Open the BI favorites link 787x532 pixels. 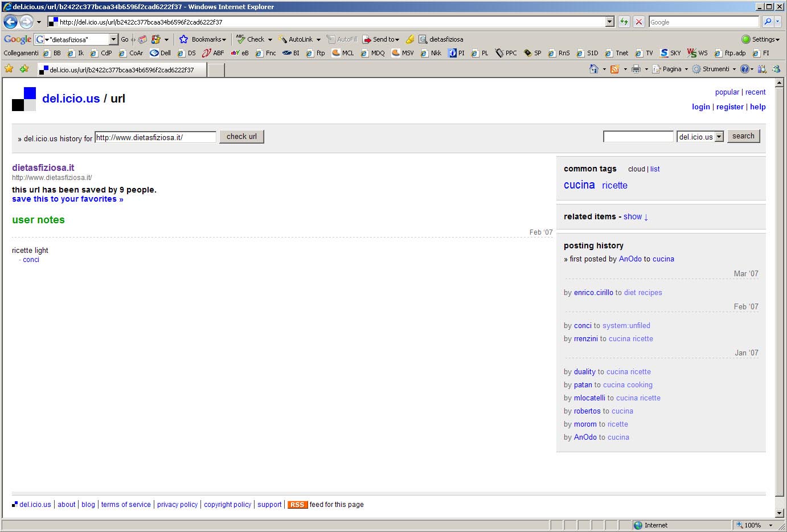click(x=291, y=53)
